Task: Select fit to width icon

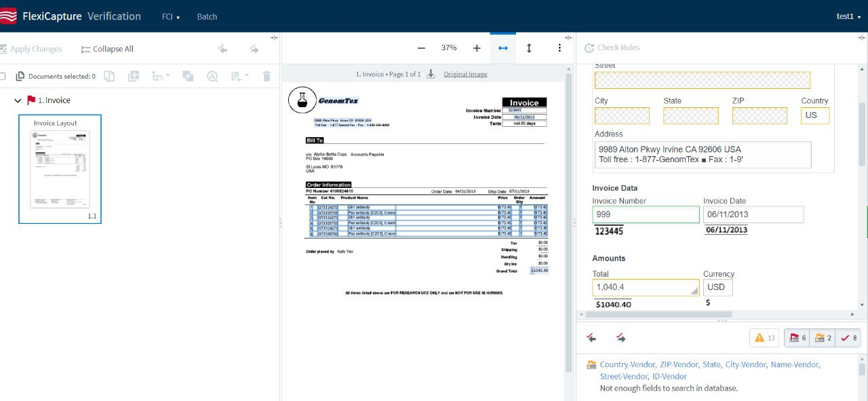Action: pos(502,48)
